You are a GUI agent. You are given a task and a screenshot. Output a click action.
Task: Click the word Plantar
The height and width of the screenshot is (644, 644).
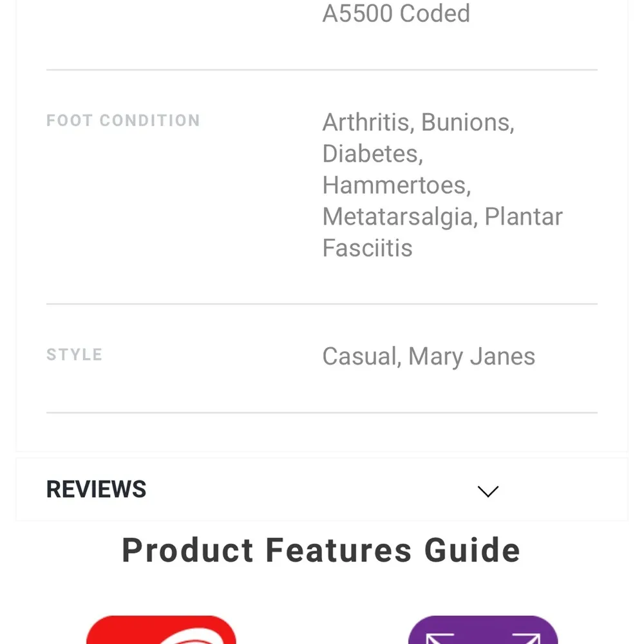[524, 217]
